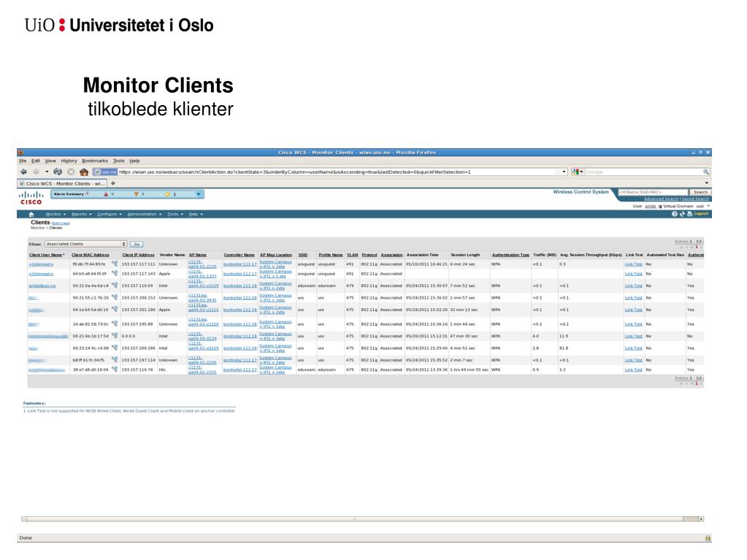Open new tab with plus icon
This screenshot has height=560, width=747.
pyautogui.click(x=113, y=183)
